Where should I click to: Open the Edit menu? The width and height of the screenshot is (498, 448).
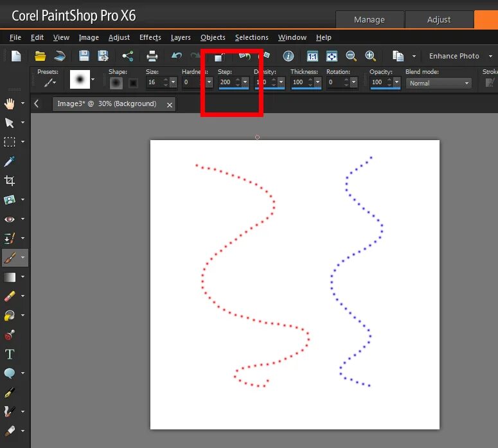(37, 37)
